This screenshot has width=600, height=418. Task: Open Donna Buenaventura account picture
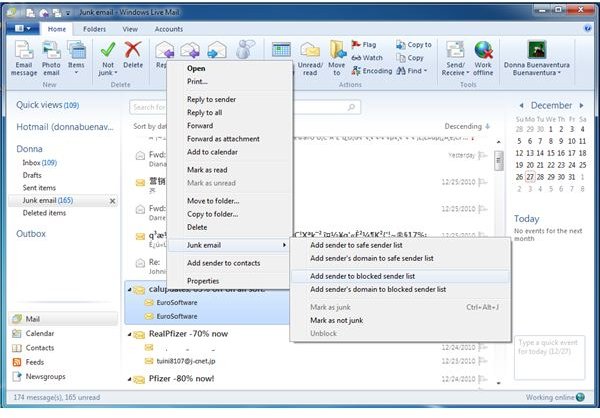(x=536, y=50)
